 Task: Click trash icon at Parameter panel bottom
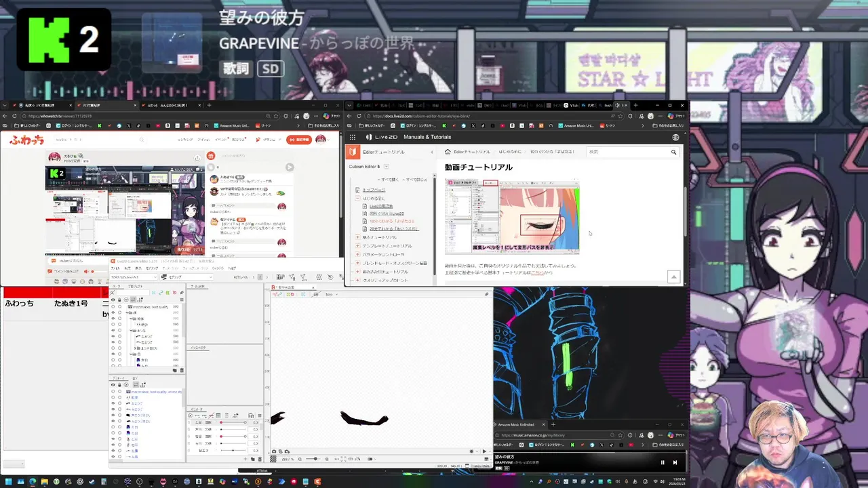tap(260, 459)
